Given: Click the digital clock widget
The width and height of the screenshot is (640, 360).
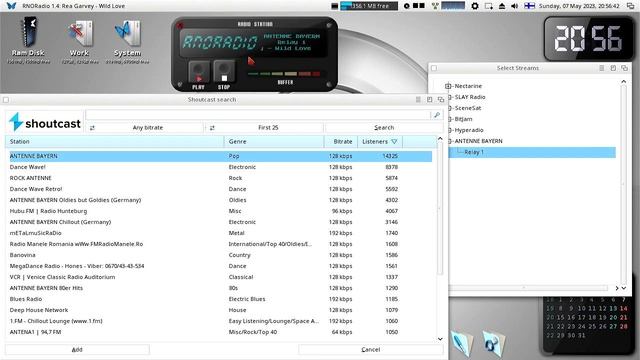Looking at the screenshot, I should click(x=589, y=39).
